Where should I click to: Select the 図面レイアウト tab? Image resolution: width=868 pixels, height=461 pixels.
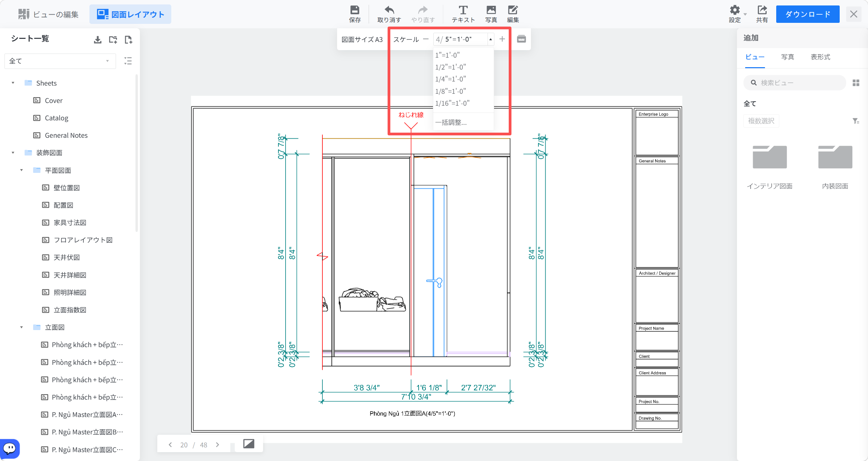click(x=130, y=14)
